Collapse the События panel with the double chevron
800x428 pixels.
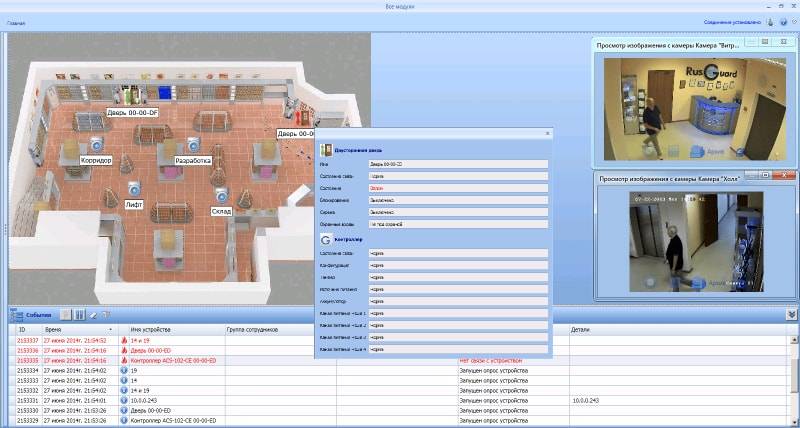[x=791, y=314]
